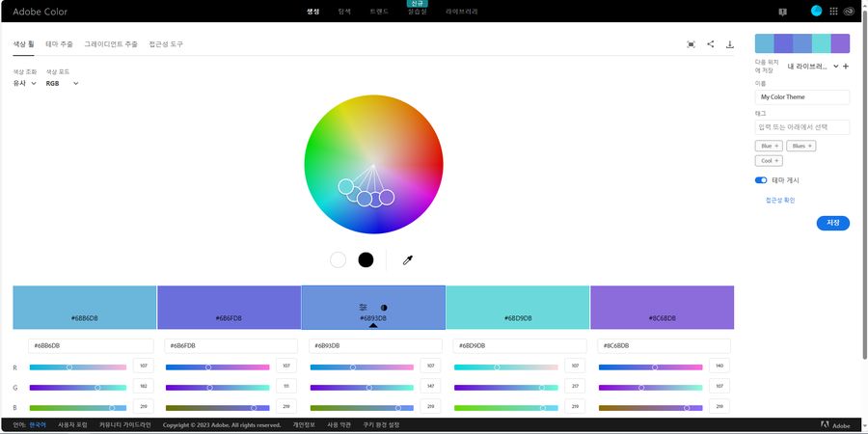Open the 실습실 menu in header
Image resolution: width=868 pixels, height=434 pixels.
tap(418, 12)
